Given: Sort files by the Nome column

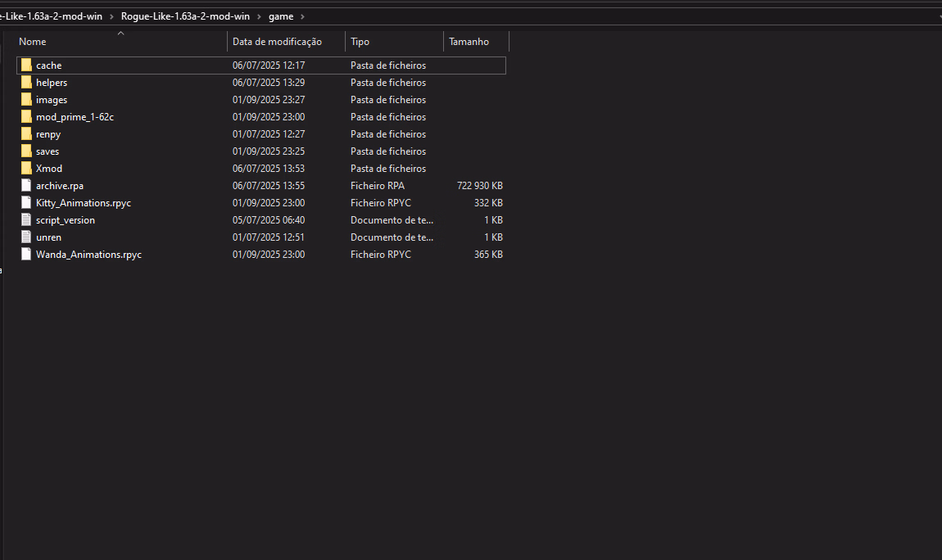Looking at the screenshot, I should click(33, 42).
